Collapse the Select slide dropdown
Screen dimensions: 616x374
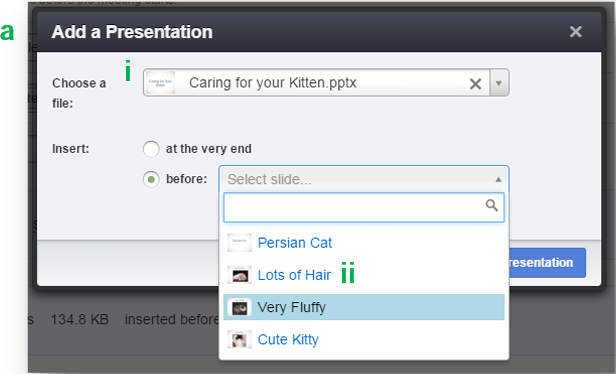(364, 179)
